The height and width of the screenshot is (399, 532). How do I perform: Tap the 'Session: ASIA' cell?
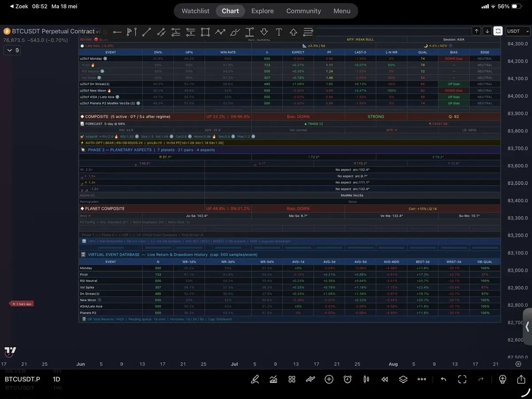coord(454,39)
